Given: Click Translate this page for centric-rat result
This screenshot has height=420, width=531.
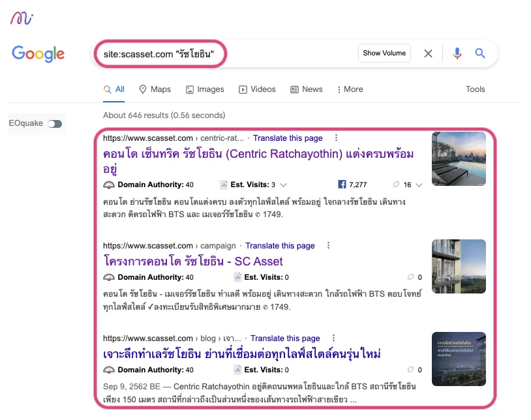Looking at the screenshot, I should [288, 138].
